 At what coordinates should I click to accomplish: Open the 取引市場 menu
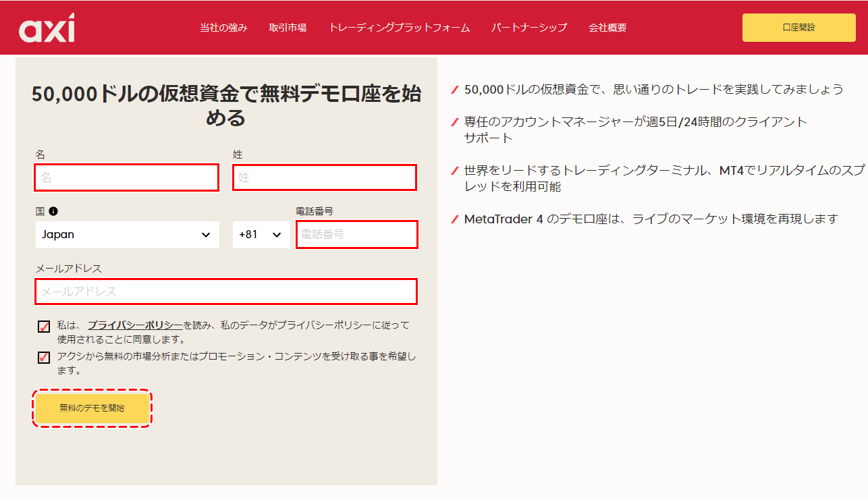[x=288, y=28]
